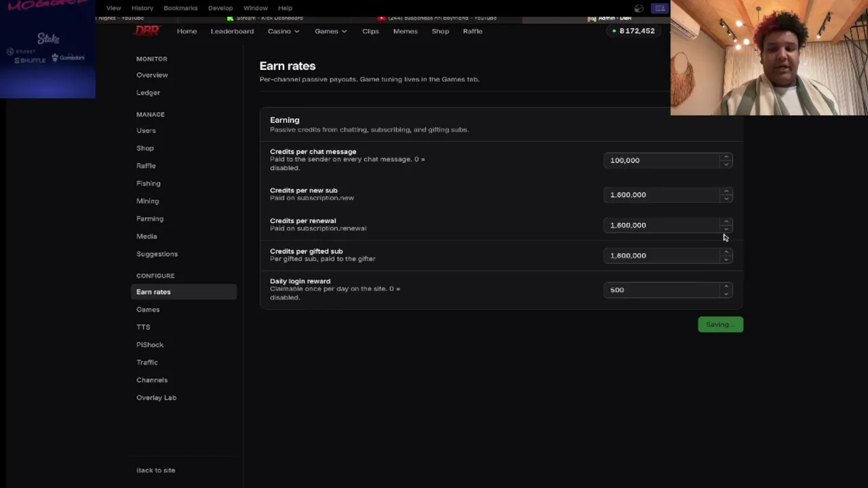The width and height of the screenshot is (868, 488).
Task: Open the Clips page
Action: pyautogui.click(x=370, y=31)
